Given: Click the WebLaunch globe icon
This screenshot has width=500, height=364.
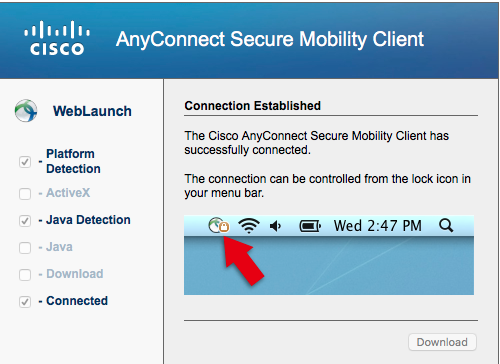Looking at the screenshot, I should [x=26, y=111].
